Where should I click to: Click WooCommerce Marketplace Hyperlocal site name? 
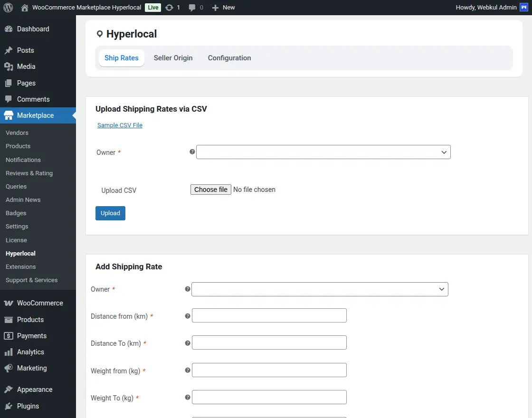pos(87,8)
